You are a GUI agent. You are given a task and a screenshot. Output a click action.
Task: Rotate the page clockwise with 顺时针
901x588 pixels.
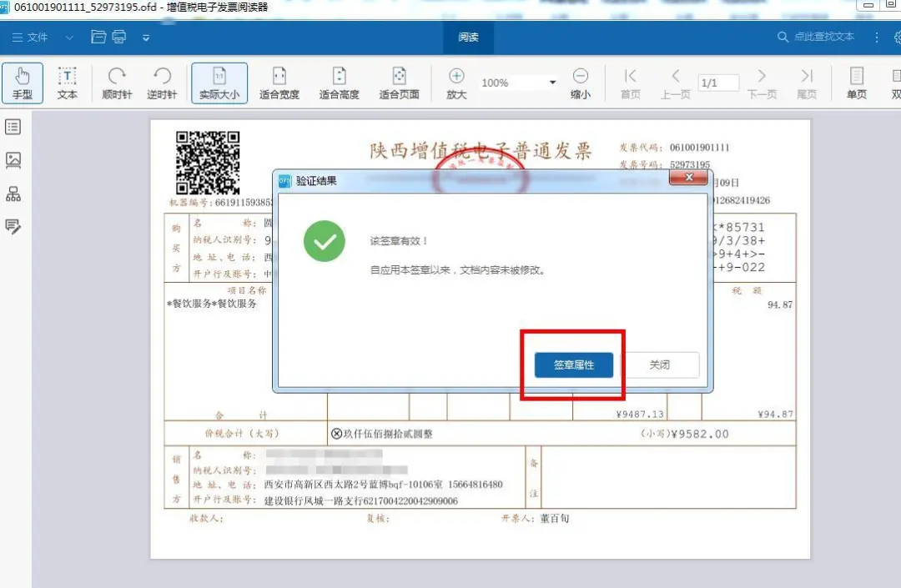(114, 82)
